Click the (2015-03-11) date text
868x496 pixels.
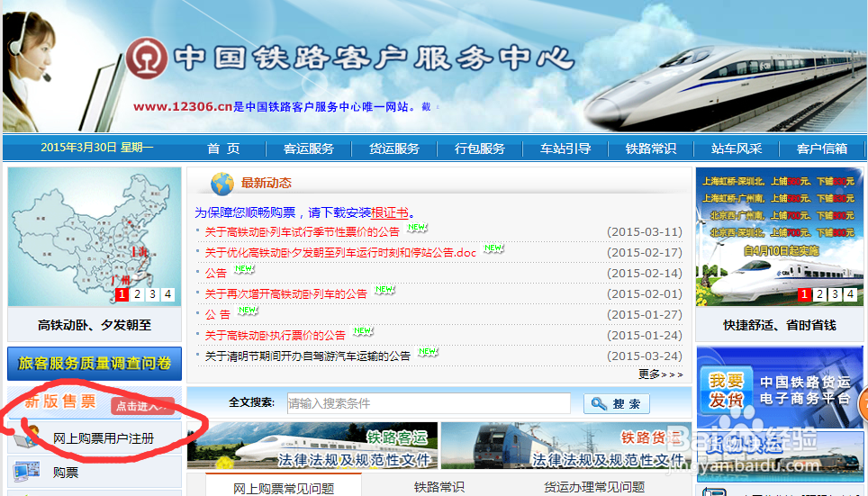point(645,232)
